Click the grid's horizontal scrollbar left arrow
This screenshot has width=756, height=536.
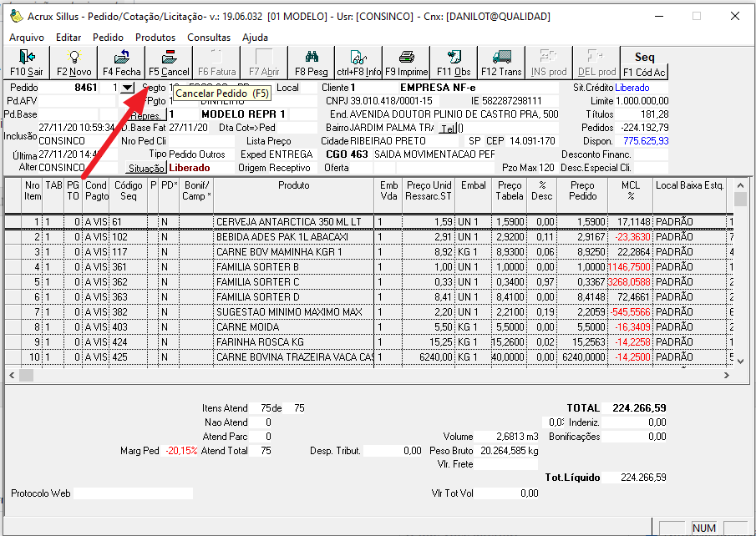pyautogui.click(x=12, y=376)
